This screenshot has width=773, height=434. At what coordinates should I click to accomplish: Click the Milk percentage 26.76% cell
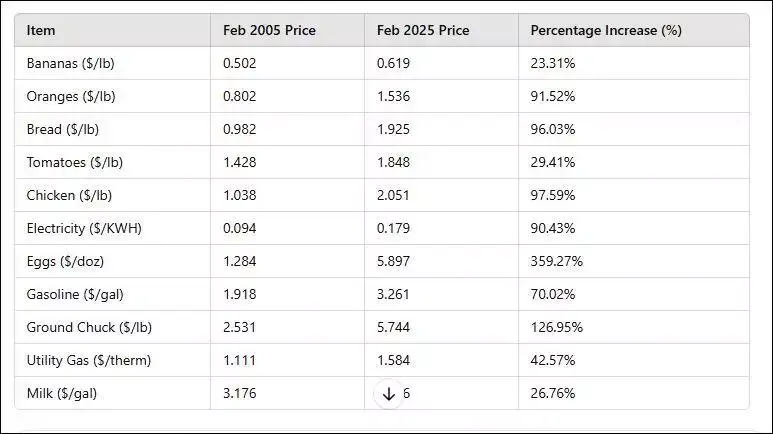click(553, 393)
